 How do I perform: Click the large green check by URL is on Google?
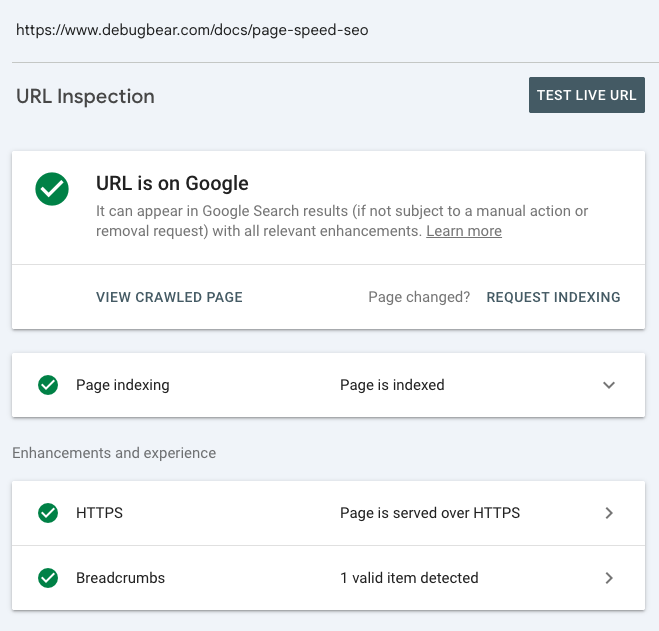(52, 189)
